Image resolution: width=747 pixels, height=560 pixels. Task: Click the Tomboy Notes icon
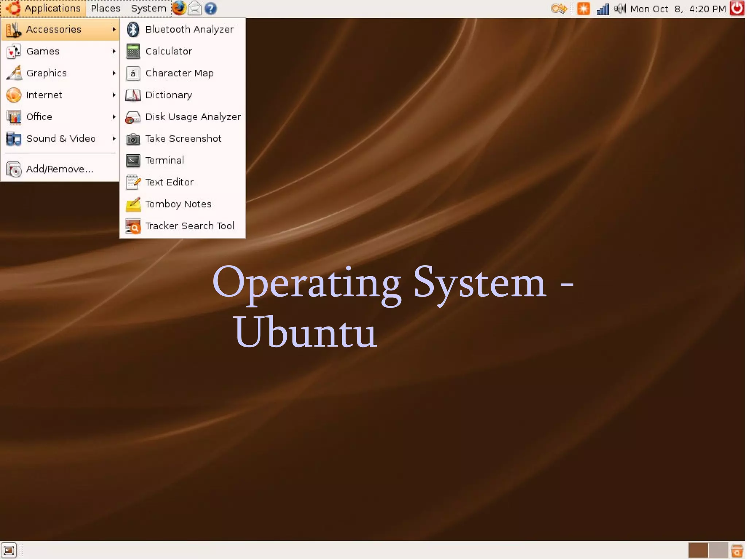(x=133, y=204)
